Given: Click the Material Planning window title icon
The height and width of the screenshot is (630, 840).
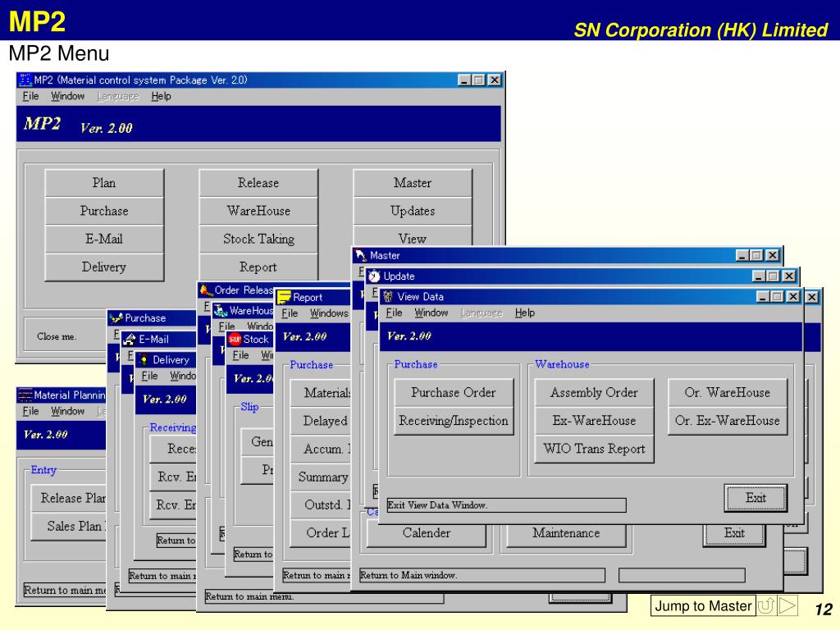Looking at the screenshot, I should (25, 395).
